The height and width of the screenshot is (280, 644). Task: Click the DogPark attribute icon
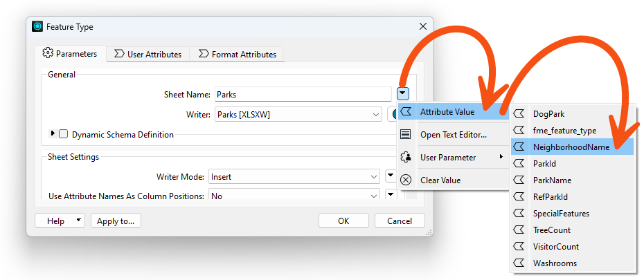519,113
